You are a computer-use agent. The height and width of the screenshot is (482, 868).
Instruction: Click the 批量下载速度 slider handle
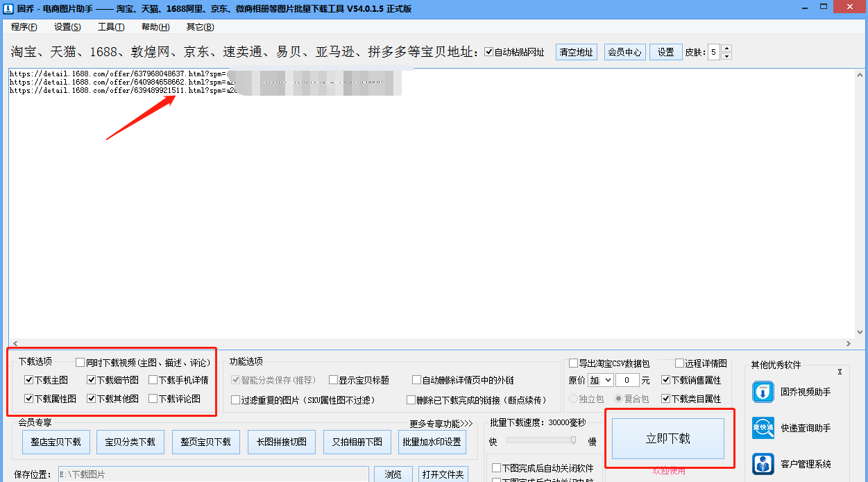pyautogui.click(x=574, y=440)
